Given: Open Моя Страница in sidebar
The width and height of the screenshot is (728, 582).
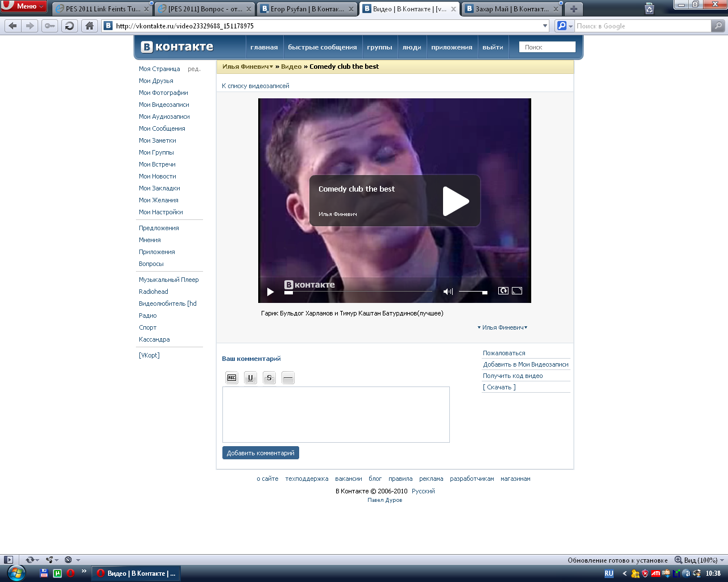Looking at the screenshot, I should (159, 69).
